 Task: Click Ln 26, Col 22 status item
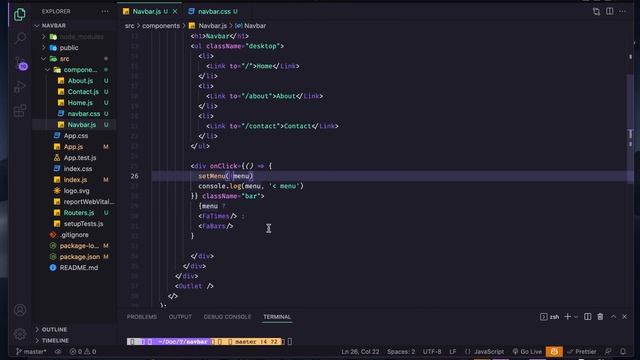click(x=360, y=351)
